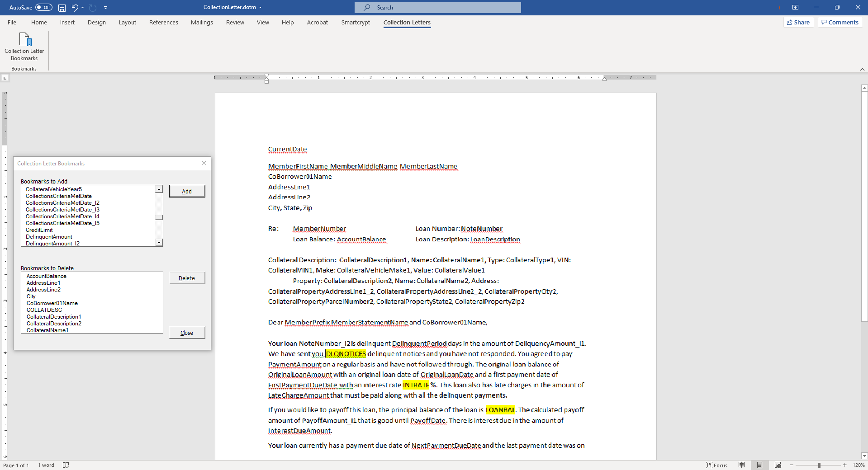This screenshot has width=868, height=470.
Task: Switch to Web Layout view icon
Action: click(x=778, y=465)
